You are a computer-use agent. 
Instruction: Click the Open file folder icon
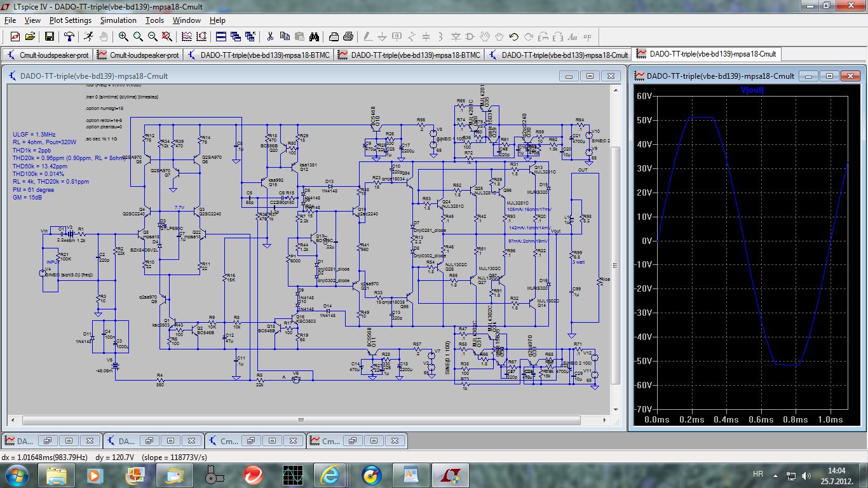point(31,36)
